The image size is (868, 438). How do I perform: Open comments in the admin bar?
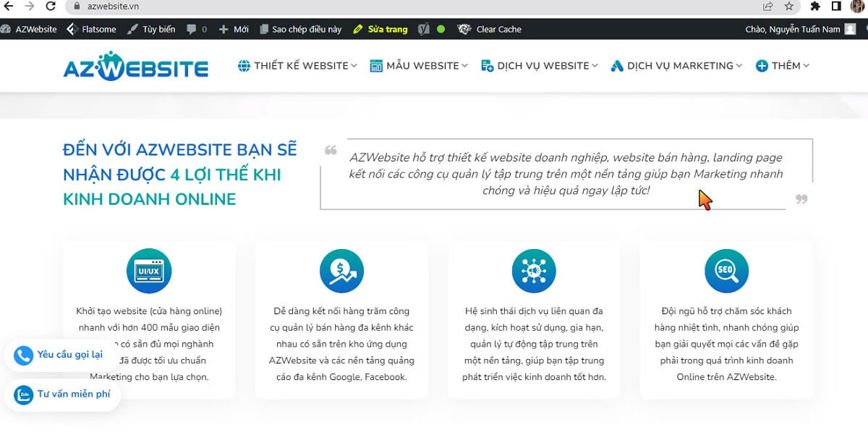tap(197, 30)
